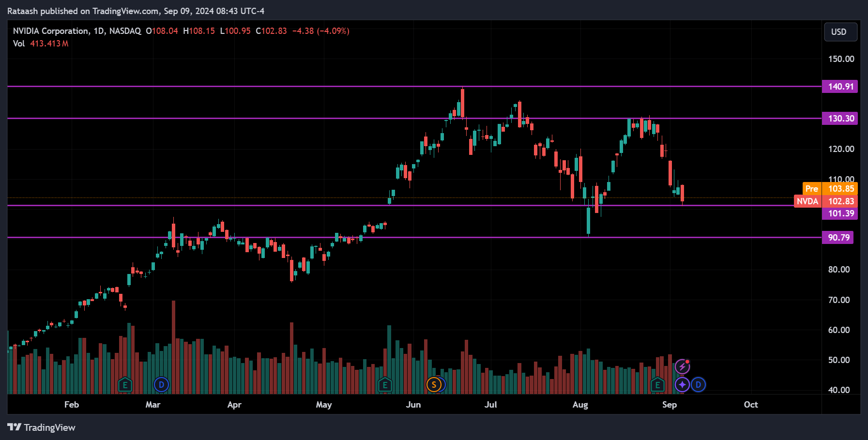
Task: Click the 70.00 price axis label
Action: coord(839,300)
